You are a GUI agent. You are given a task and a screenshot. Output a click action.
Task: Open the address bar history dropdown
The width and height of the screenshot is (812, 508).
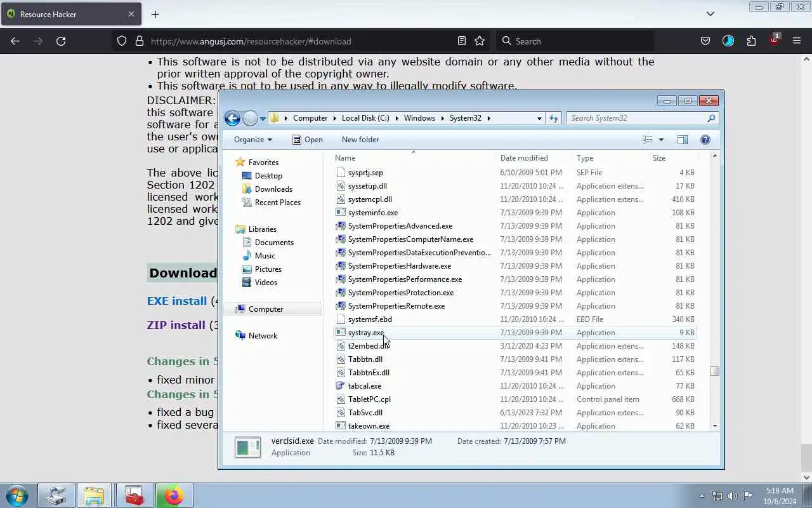(539, 118)
